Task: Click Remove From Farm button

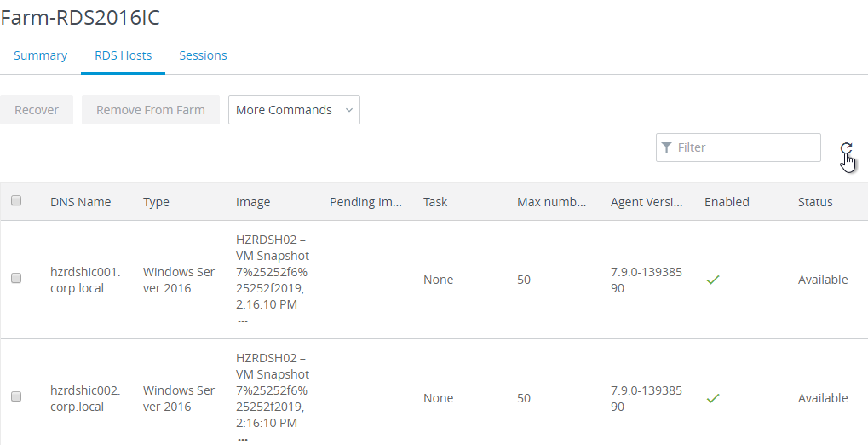Action: [x=151, y=110]
